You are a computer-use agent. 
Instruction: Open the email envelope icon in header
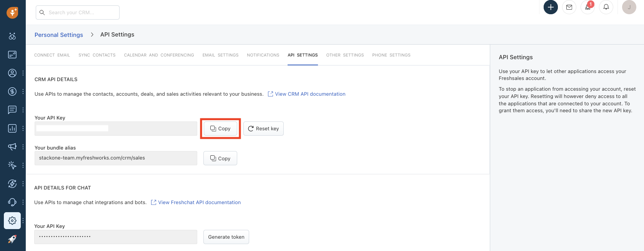pyautogui.click(x=569, y=7)
